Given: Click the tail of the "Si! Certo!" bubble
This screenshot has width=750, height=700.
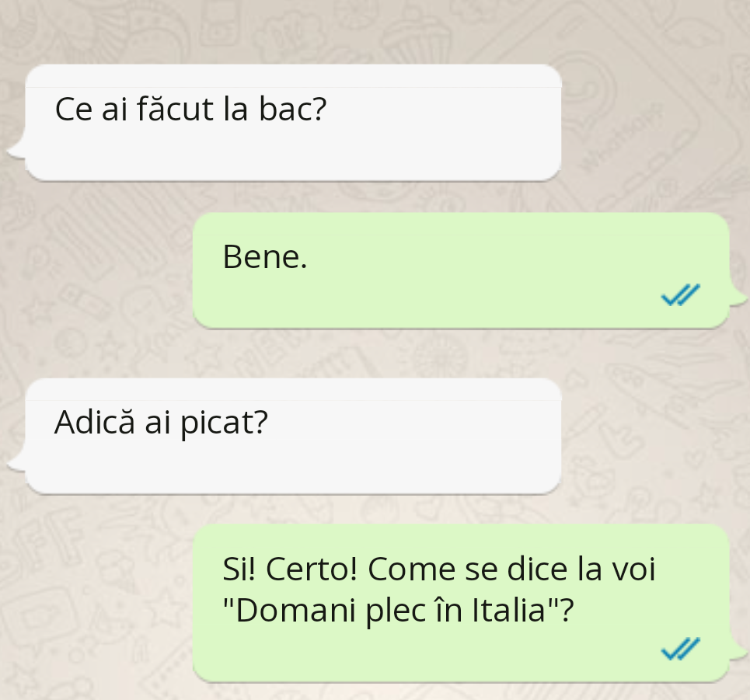Looking at the screenshot, I should pyautogui.click(x=738, y=650).
